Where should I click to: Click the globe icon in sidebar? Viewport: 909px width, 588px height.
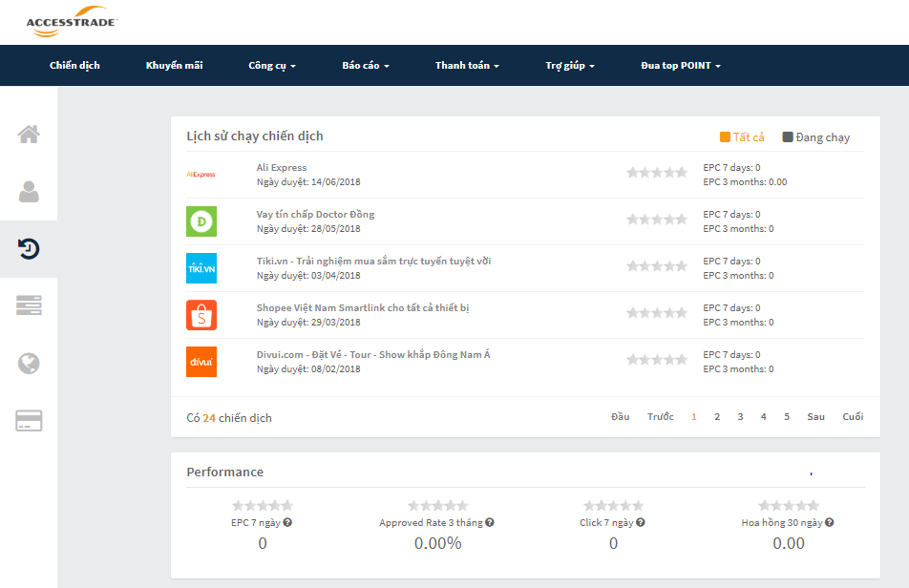[x=29, y=363]
